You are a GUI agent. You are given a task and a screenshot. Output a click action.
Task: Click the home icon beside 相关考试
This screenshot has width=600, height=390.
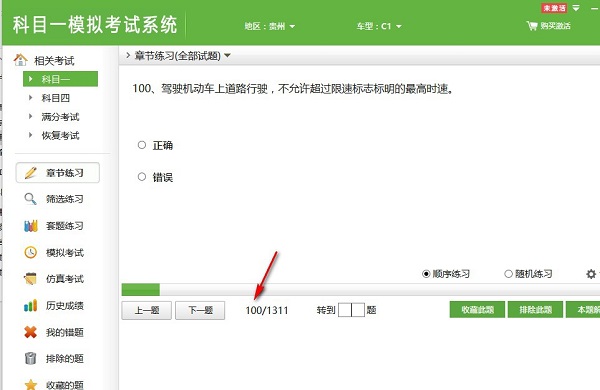(x=20, y=60)
